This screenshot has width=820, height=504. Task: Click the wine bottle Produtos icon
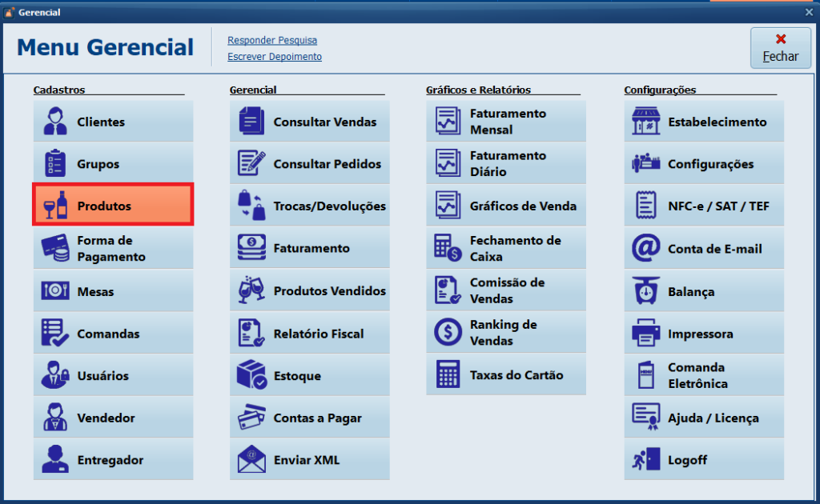pos(55,206)
